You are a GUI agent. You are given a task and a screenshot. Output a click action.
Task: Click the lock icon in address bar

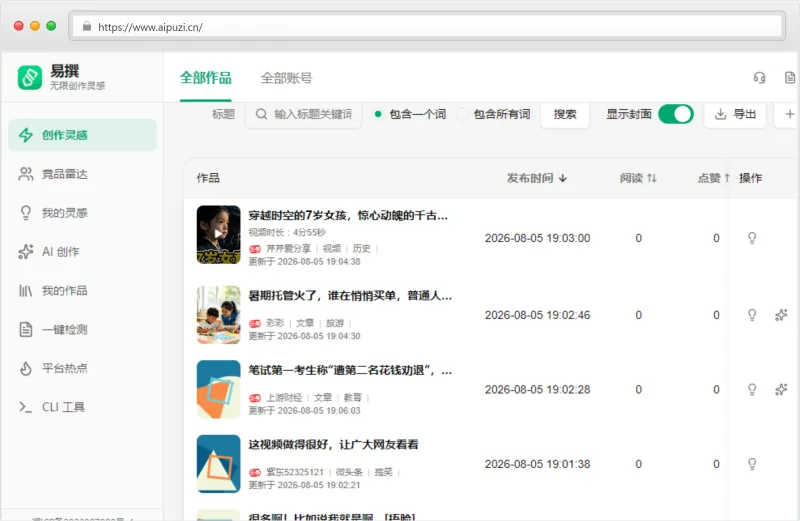(x=87, y=27)
